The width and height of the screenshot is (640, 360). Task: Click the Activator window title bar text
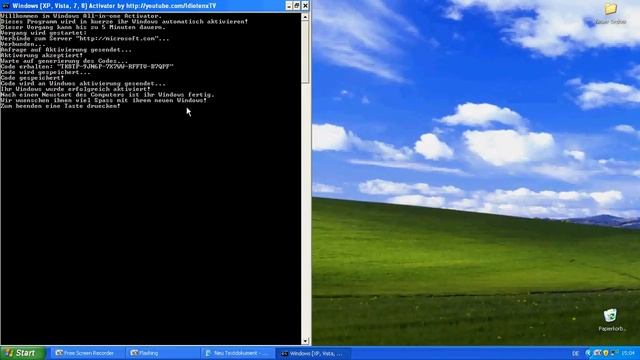pos(114,6)
